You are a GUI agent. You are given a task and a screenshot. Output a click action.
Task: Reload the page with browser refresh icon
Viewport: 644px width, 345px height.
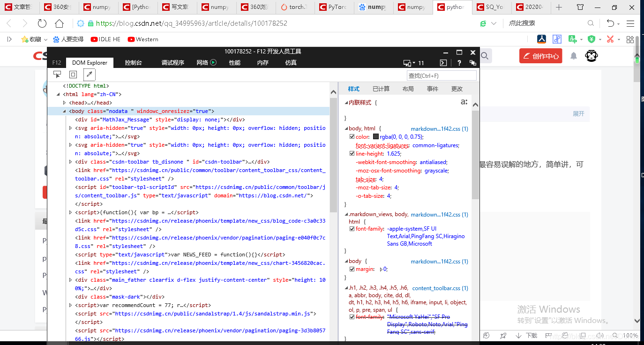tap(42, 23)
